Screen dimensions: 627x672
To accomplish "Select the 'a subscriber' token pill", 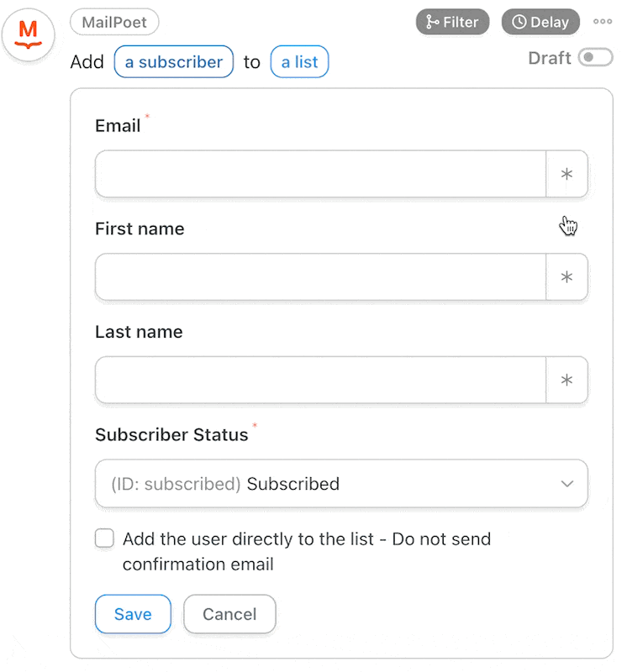I will pos(174,61).
